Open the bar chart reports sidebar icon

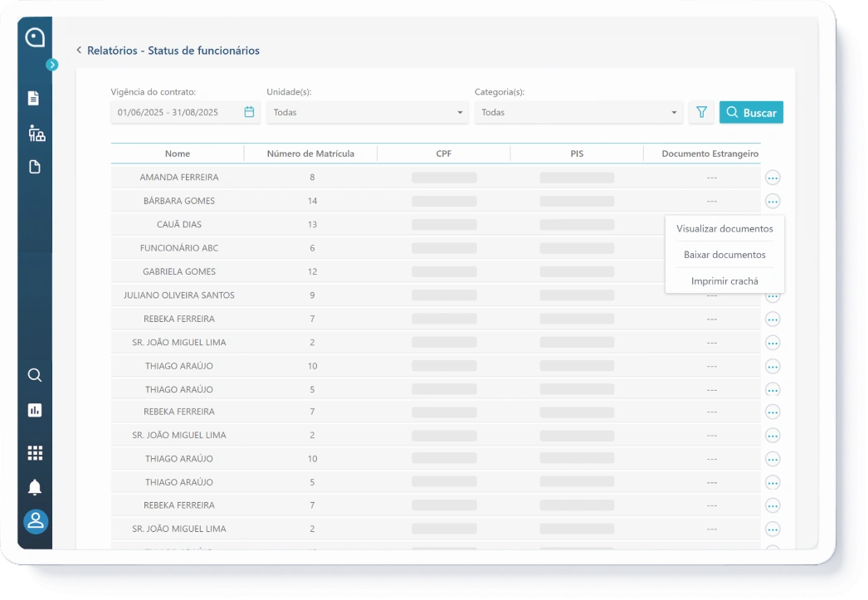(x=35, y=410)
